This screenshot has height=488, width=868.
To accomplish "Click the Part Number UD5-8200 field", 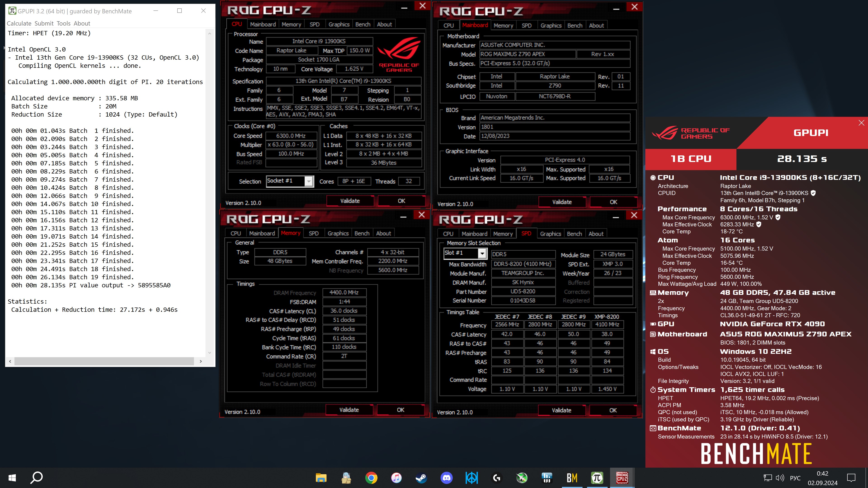I will [x=523, y=291].
